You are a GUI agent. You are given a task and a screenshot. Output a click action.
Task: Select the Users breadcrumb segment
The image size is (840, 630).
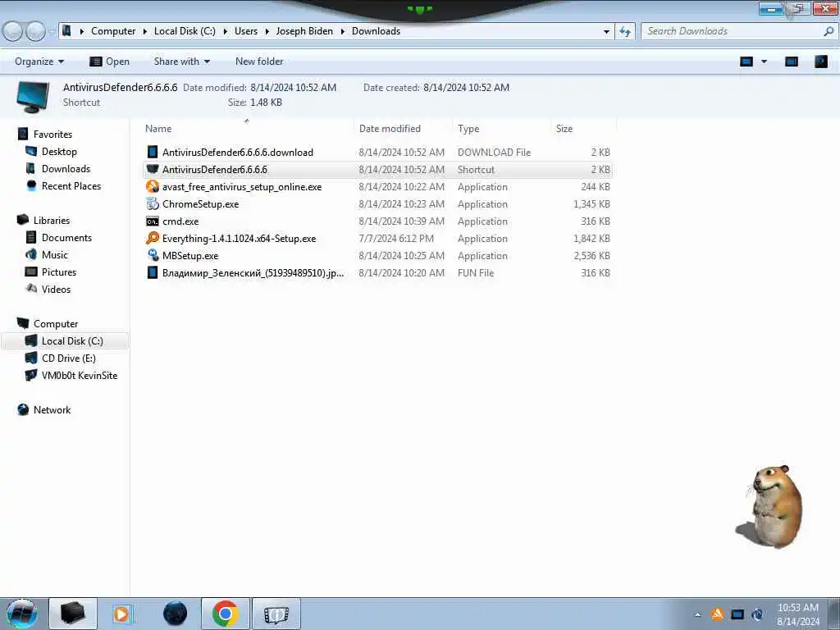246,31
